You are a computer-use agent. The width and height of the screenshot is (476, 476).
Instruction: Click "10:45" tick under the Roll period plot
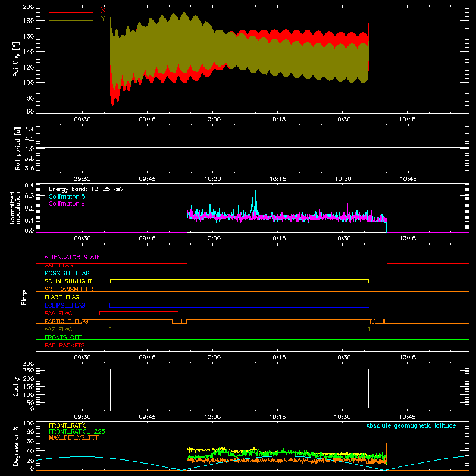click(x=408, y=179)
